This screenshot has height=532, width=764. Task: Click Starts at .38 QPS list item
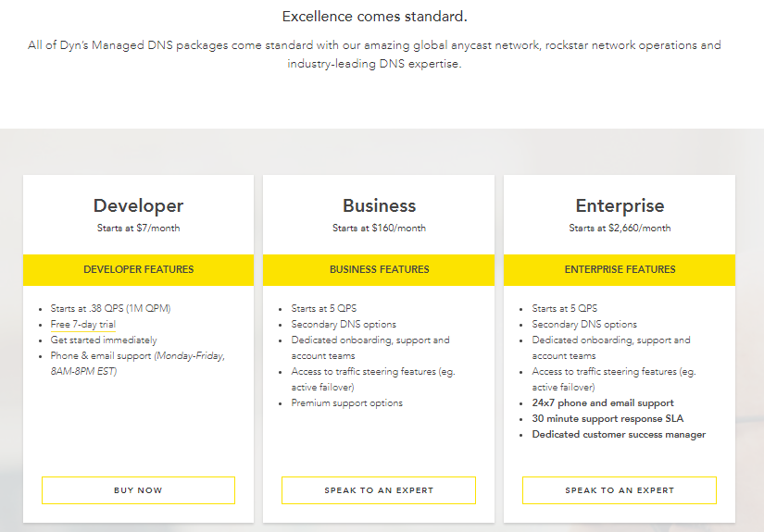[x=110, y=309]
